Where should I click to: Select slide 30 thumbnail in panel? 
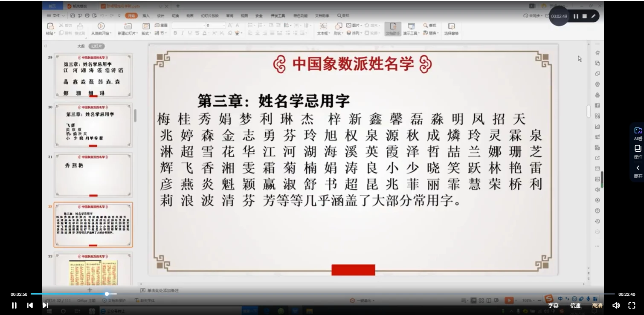click(x=93, y=125)
